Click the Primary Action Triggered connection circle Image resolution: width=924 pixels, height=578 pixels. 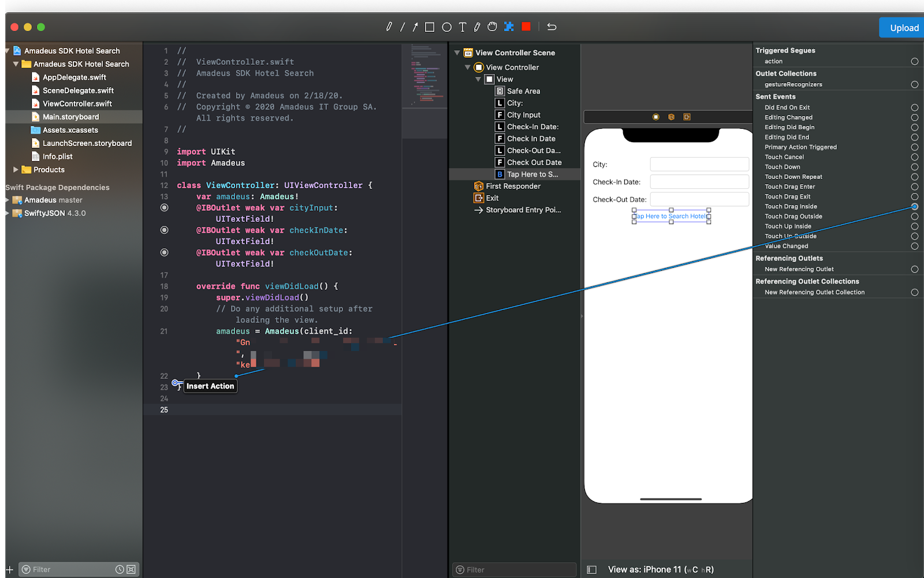point(915,147)
